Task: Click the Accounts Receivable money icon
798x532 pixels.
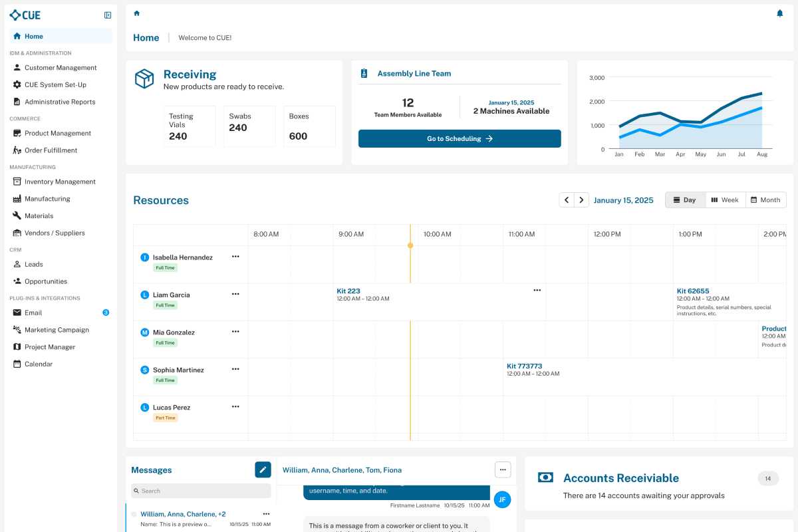Action: [545, 477]
